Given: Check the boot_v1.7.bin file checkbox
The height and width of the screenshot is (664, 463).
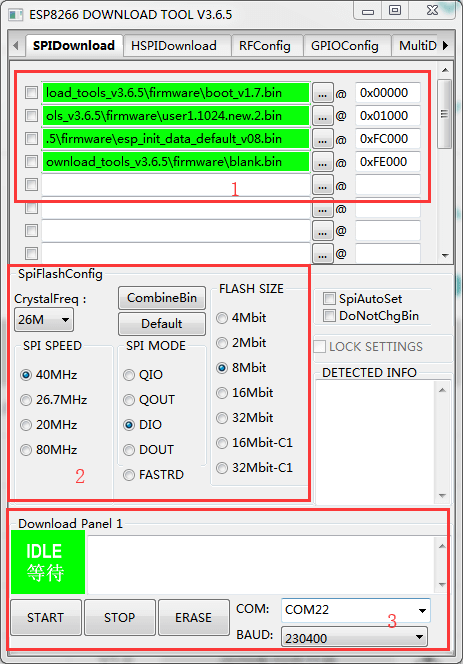Looking at the screenshot, I should coord(31,93).
